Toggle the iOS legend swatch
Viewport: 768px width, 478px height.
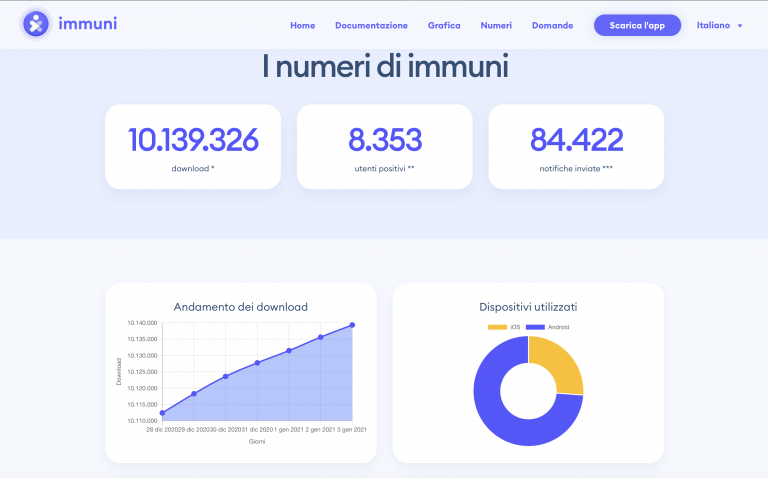497,327
